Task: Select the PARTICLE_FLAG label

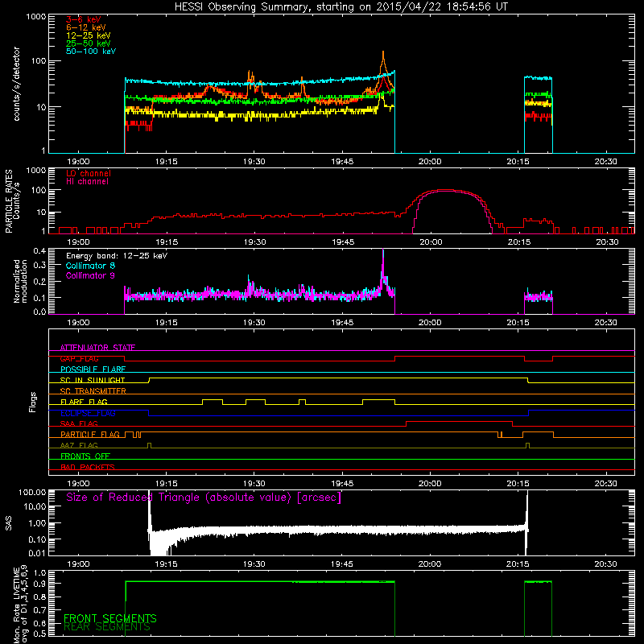Action: point(90,435)
